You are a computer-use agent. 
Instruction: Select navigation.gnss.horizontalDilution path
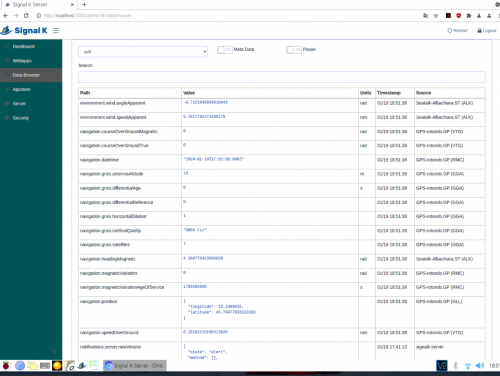[113, 216]
